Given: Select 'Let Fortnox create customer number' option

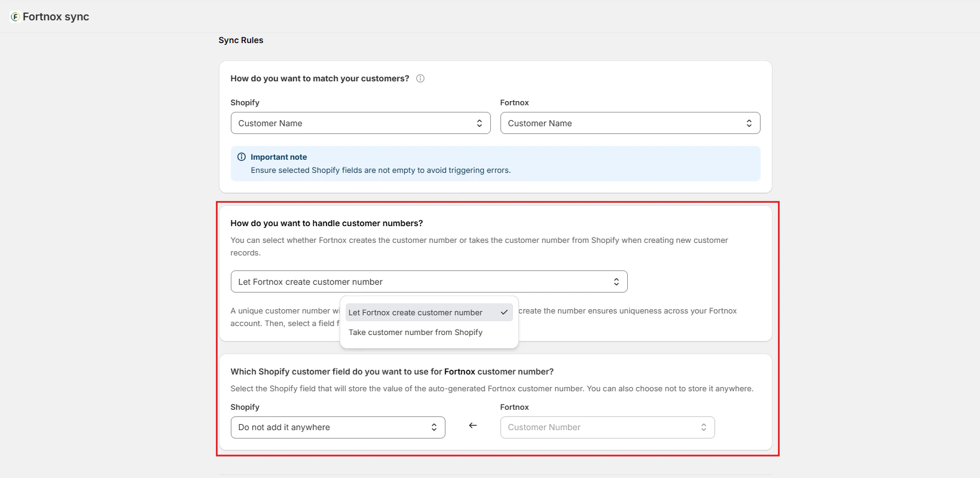Looking at the screenshot, I should 429,312.
